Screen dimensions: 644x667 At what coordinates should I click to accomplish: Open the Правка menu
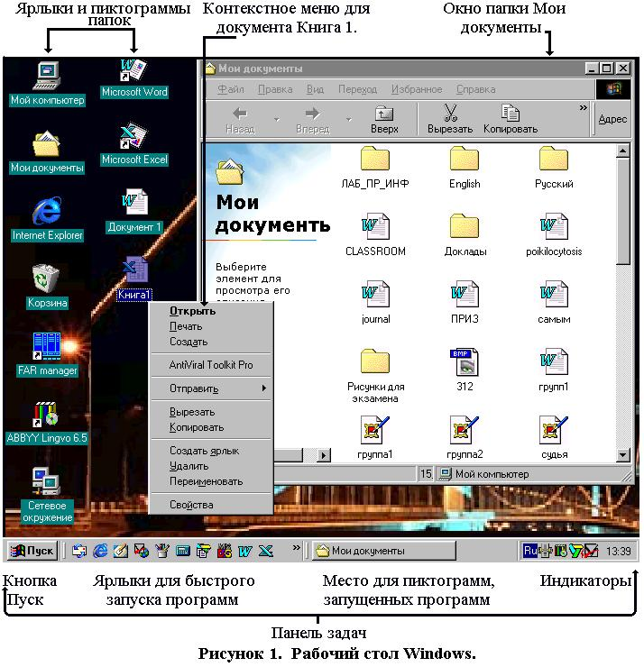pyautogui.click(x=275, y=89)
